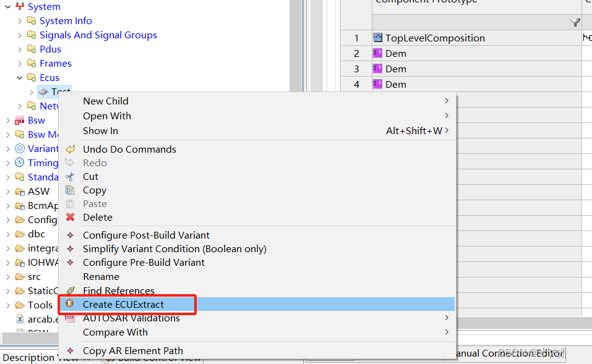Click the Cut scissors icon
This screenshot has width=592, height=364.
[x=71, y=176]
